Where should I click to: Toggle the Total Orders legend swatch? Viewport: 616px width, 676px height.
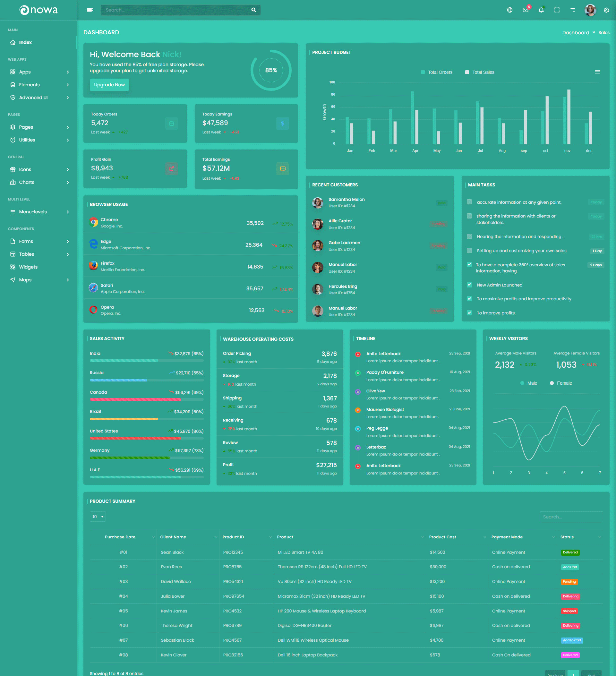click(x=423, y=73)
